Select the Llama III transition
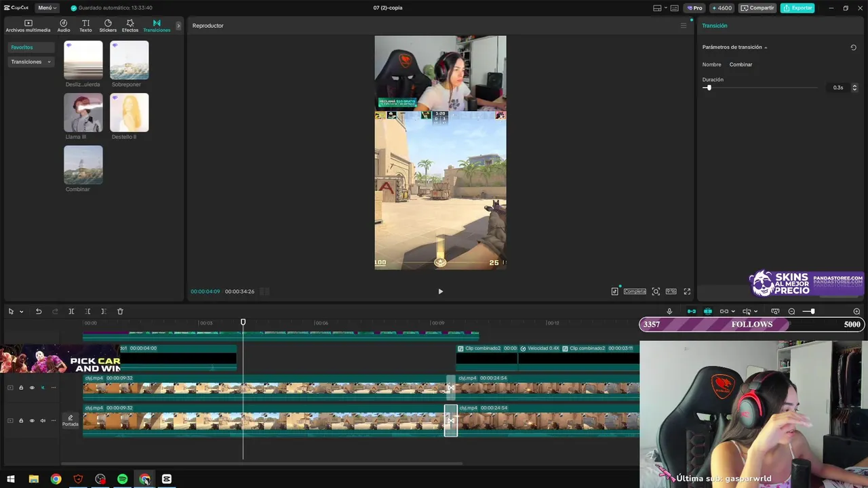Viewport: 868px width, 488px height. tap(83, 113)
